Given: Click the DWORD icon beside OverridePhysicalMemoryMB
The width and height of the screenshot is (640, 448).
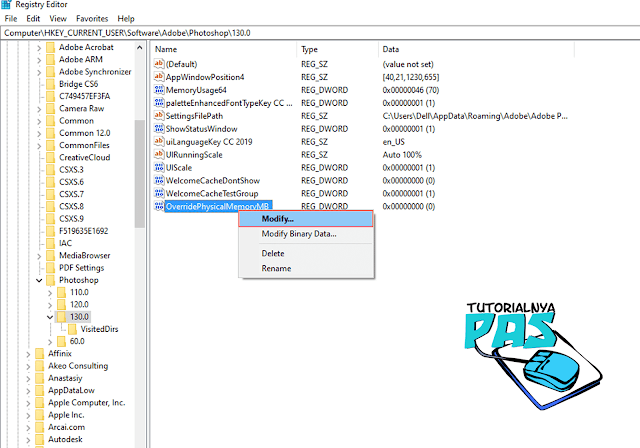Looking at the screenshot, I should click(159, 206).
